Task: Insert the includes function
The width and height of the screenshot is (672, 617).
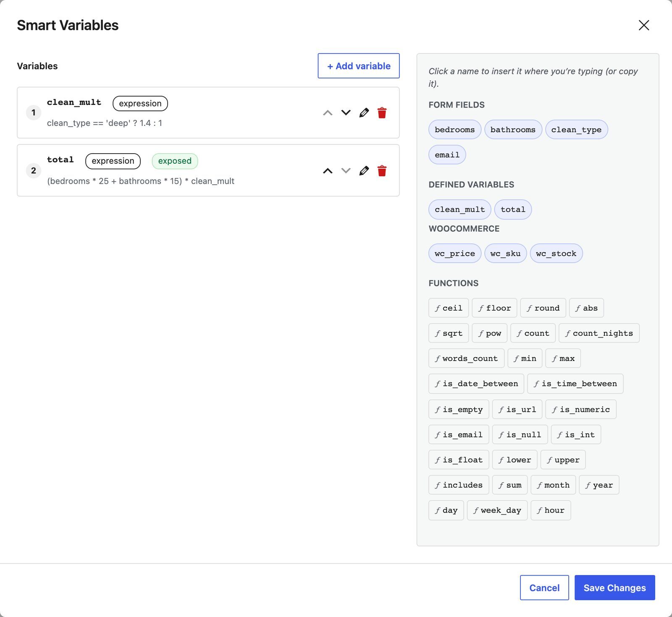Action: (x=459, y=485)
